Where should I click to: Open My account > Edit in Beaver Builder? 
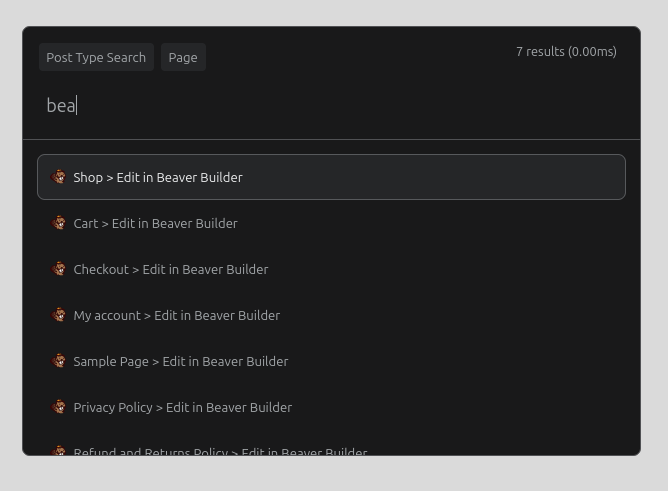(x=331, y=315)
